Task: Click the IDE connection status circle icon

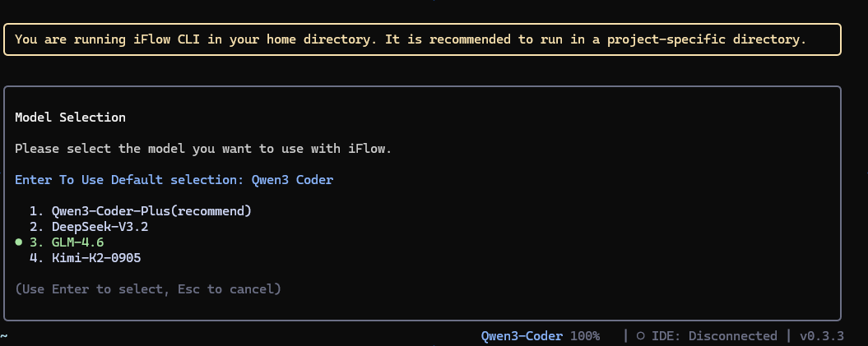Action: [x=639, y=336]
